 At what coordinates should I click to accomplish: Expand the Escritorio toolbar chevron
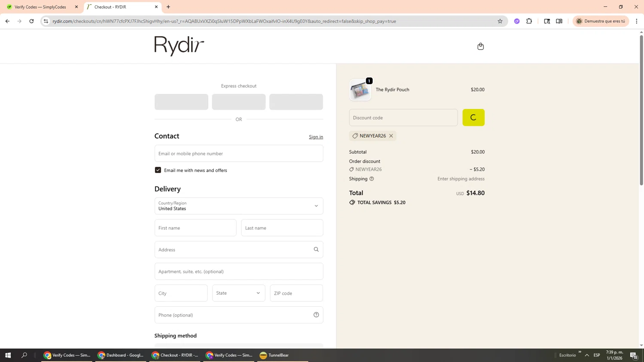pos(580,352)
